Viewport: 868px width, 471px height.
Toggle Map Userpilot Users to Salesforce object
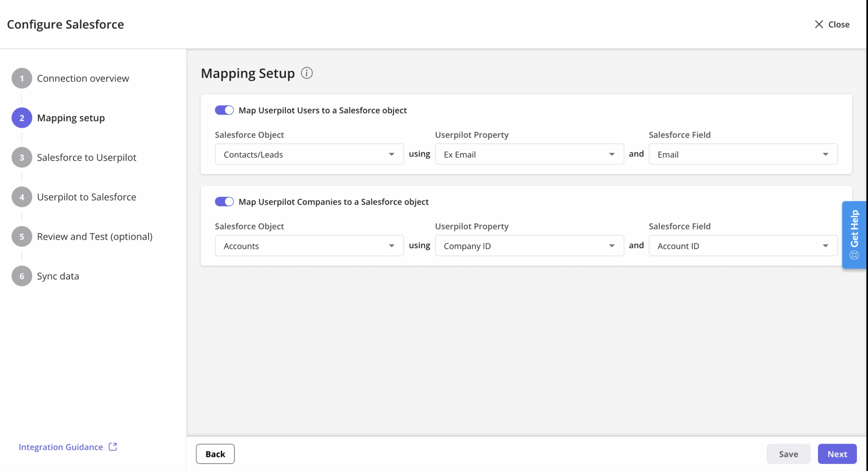tap(224, 110)
